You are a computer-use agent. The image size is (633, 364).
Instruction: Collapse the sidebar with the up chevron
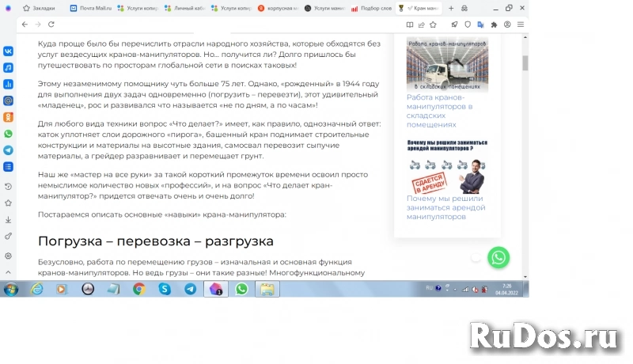coord(8,272)
